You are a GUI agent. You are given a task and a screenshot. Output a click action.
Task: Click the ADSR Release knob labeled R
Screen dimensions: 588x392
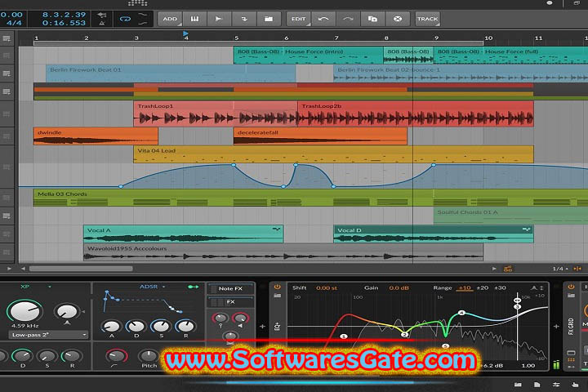point(185,326)
